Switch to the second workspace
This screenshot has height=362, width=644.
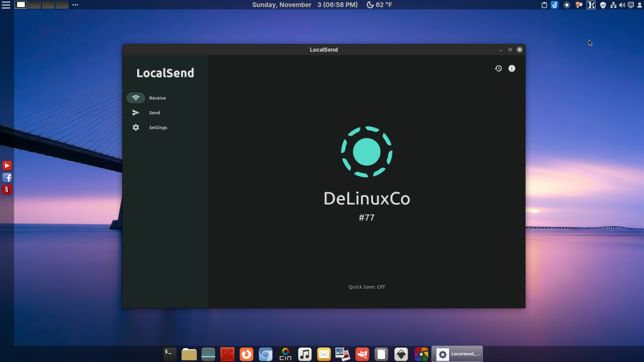(35, 5)
